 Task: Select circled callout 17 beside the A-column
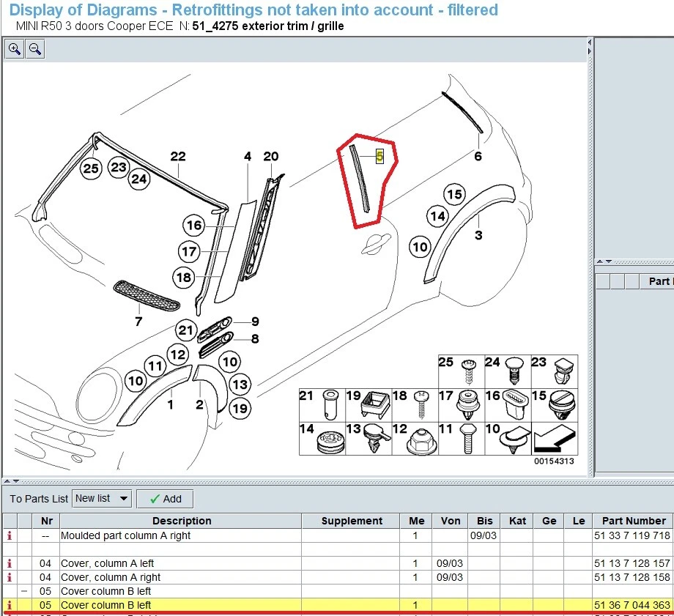pos(189,251)
